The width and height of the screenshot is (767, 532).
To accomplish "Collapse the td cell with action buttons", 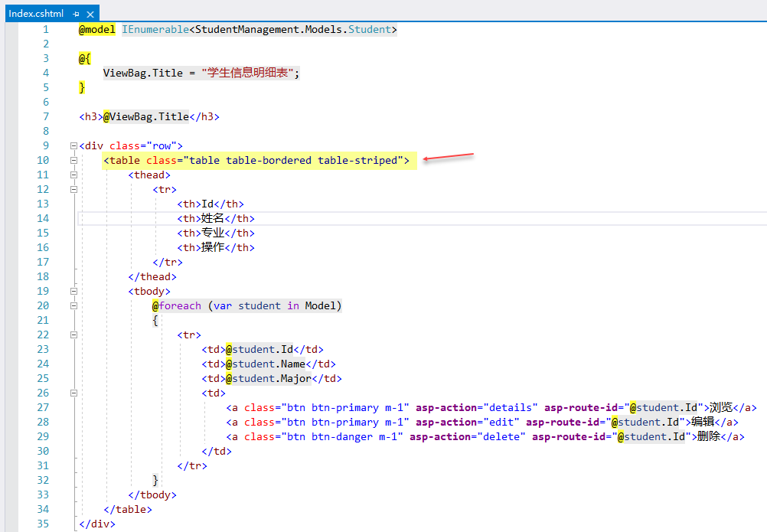I will (73, 393).
